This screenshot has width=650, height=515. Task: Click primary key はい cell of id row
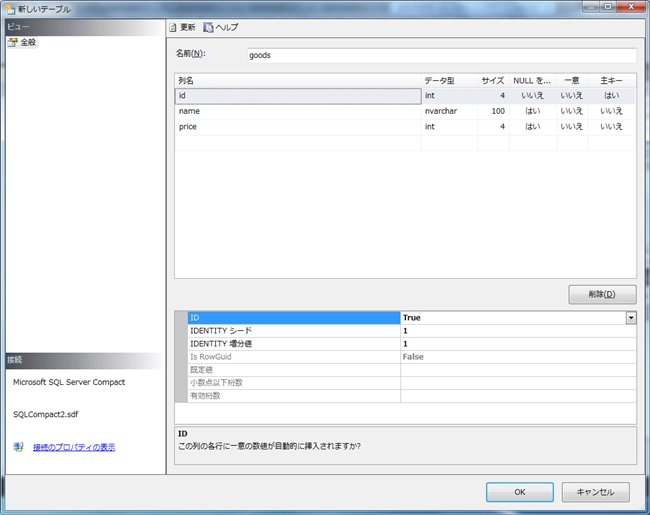(x=612, y=96)
